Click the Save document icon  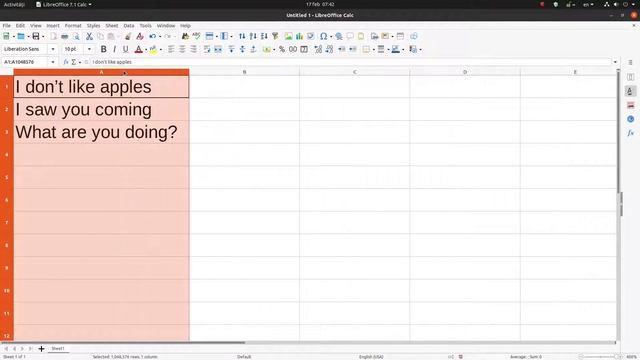(36, 36)
